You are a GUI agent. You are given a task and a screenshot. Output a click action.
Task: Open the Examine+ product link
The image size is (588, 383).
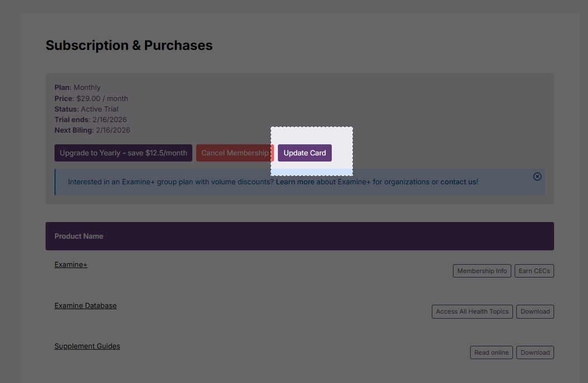(71, 264)
